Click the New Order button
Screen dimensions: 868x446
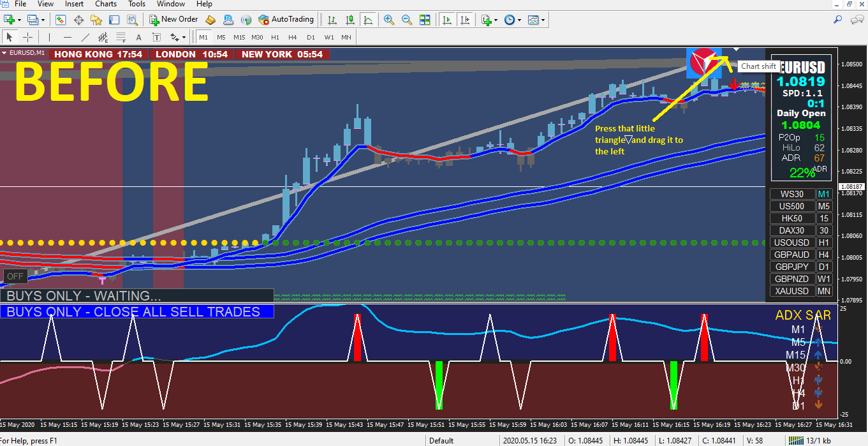(173, 20)
